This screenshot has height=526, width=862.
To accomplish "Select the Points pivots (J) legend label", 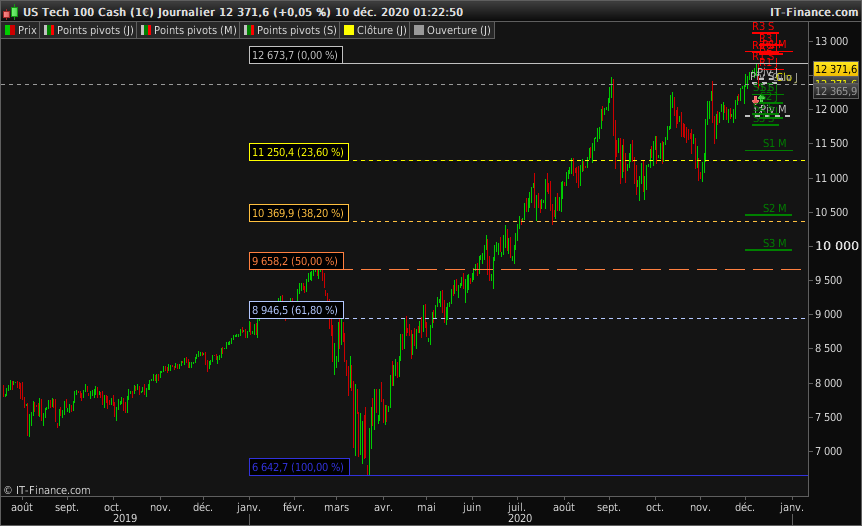I will point(95,30).
